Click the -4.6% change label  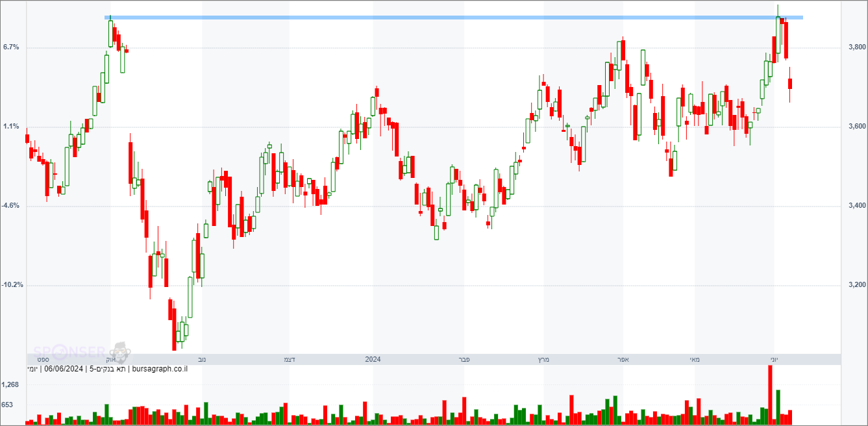[10, 206]
